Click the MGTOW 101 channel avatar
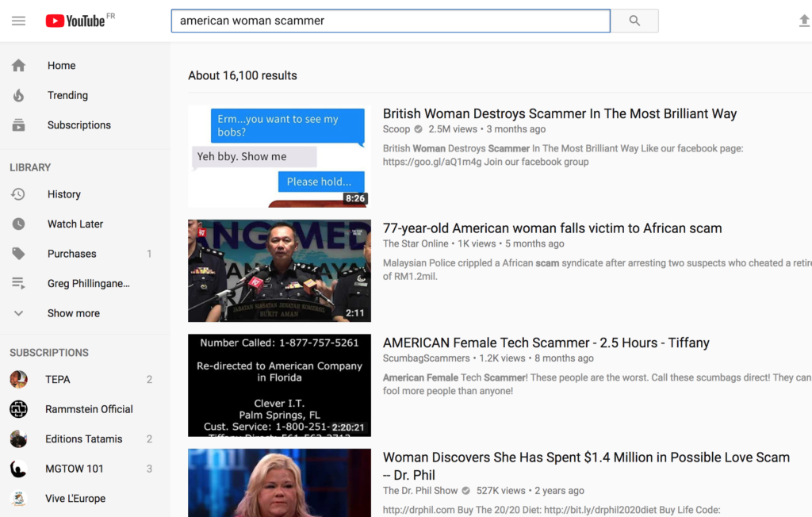Screen dimensions: 812x517 click(19, 469)
